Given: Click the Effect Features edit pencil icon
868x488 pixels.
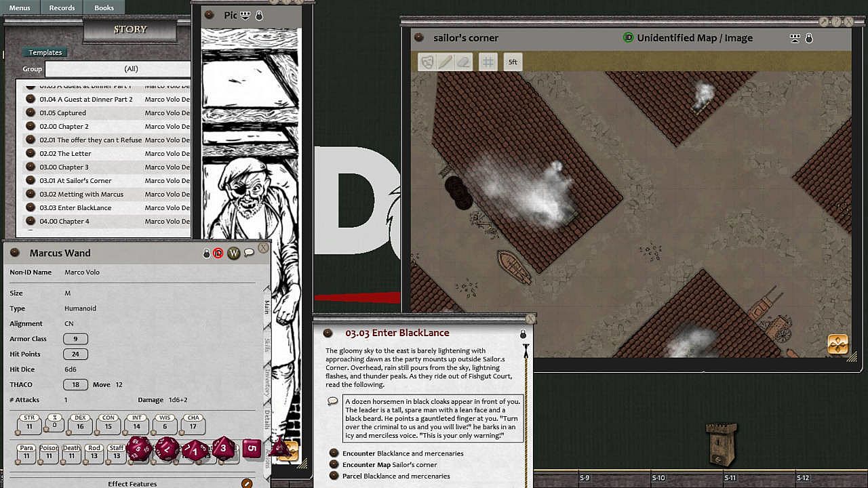Looking at the screenshot, I should click(247, 483).
